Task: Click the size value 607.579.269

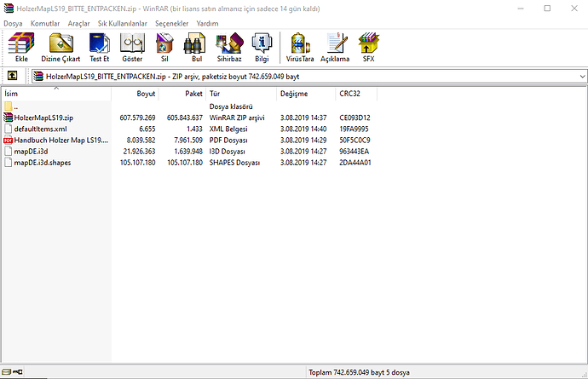Action: [x=137, y=118]
